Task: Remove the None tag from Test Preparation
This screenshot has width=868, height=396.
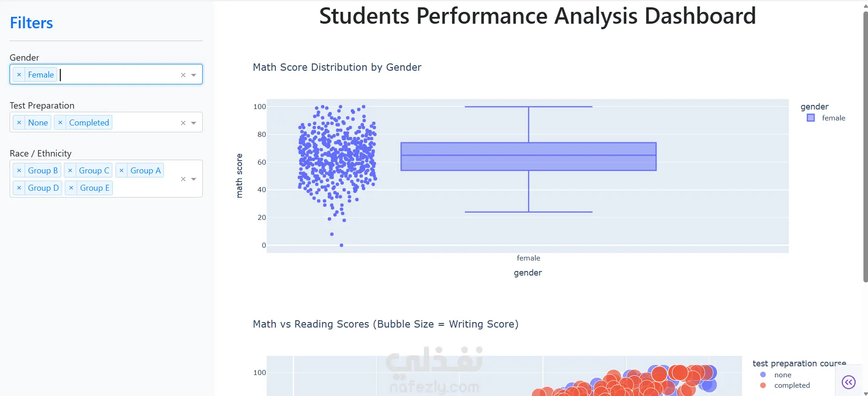Action: (19, 123)
